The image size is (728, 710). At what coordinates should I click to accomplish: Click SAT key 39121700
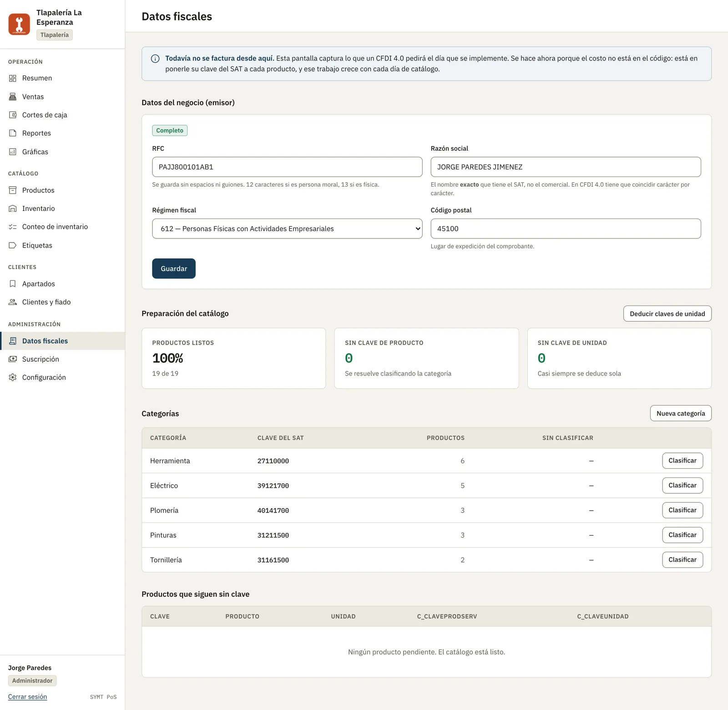(x=273, y=486)
